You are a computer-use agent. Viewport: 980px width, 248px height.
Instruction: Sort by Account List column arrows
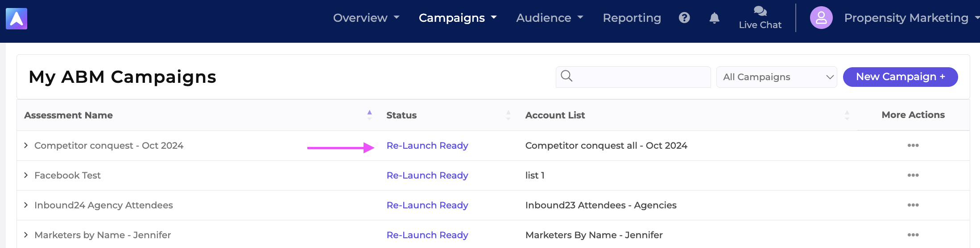[847, 115]
